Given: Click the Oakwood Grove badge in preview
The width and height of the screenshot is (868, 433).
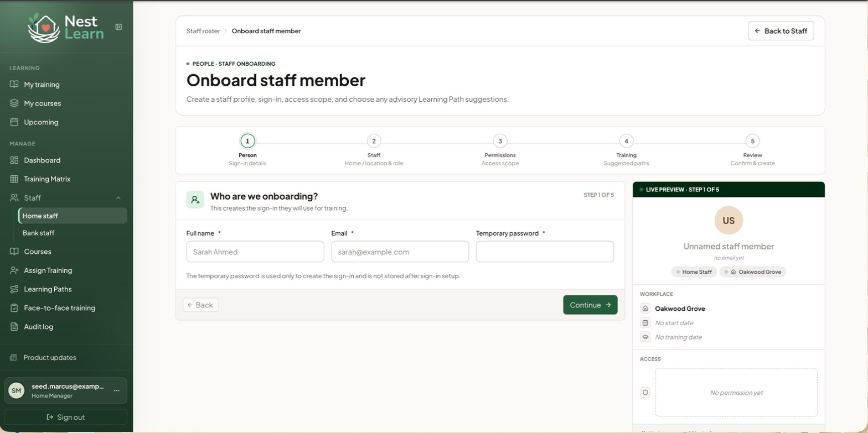Looking at the screenshot, I should [x=753, y=272].
